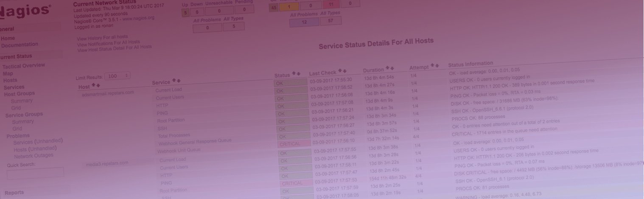Sort Last Check column descending arrow
Screen dimensions: 644x199
tap(345, 71)
